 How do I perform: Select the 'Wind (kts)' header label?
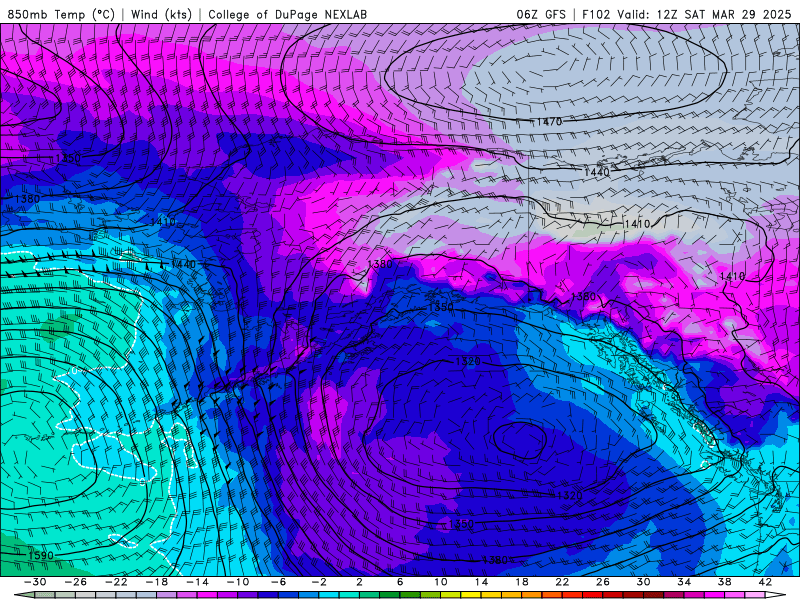tap(161, 14)
